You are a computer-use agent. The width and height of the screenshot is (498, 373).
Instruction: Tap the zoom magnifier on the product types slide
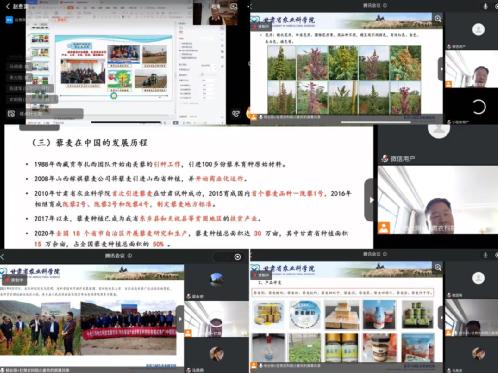[438, 267]
